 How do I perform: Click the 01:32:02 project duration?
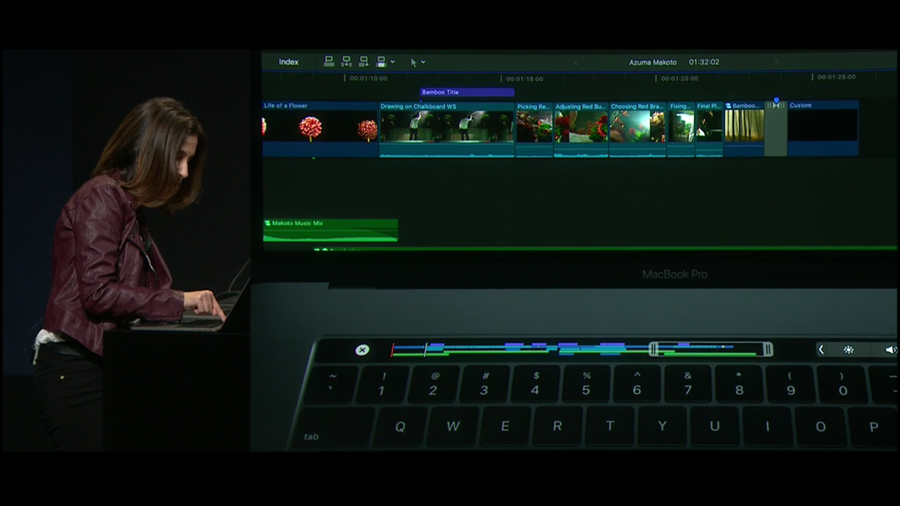tap(704, 62)
